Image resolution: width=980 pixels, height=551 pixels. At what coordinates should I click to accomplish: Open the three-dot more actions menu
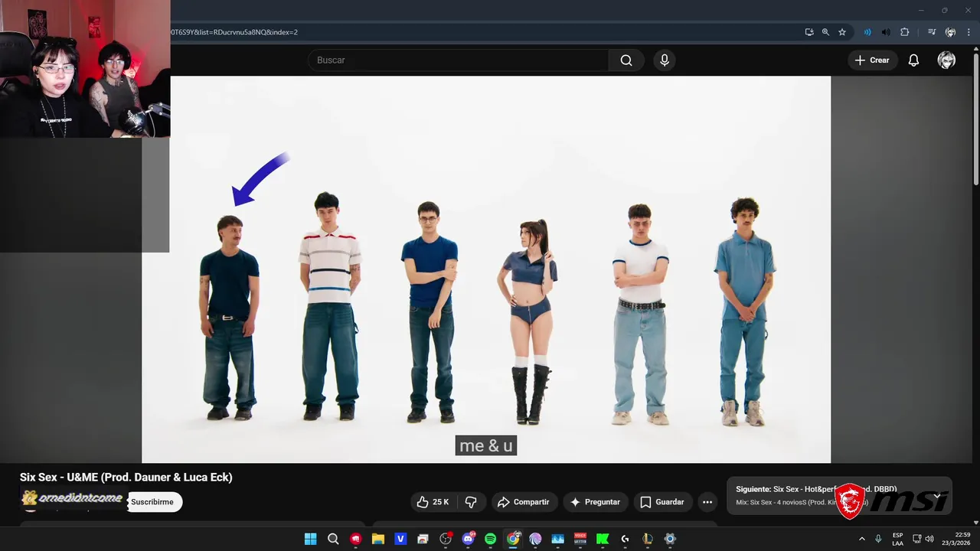[707, 502]
